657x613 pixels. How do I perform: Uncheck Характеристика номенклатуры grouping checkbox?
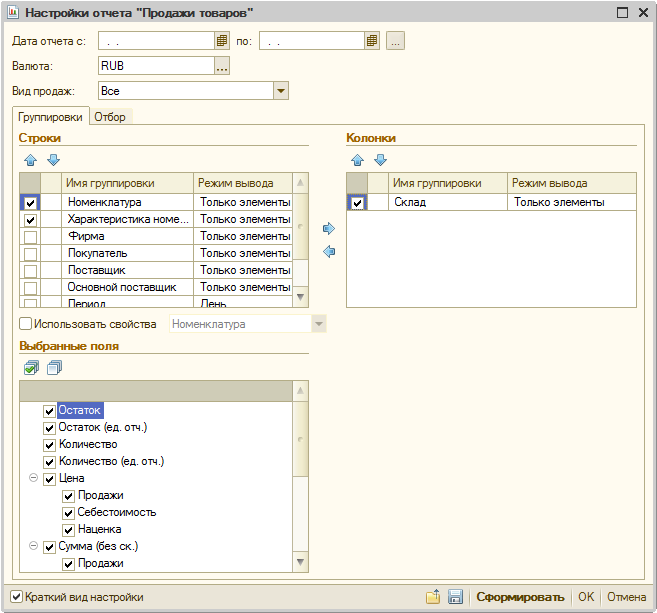click(30, 220)
